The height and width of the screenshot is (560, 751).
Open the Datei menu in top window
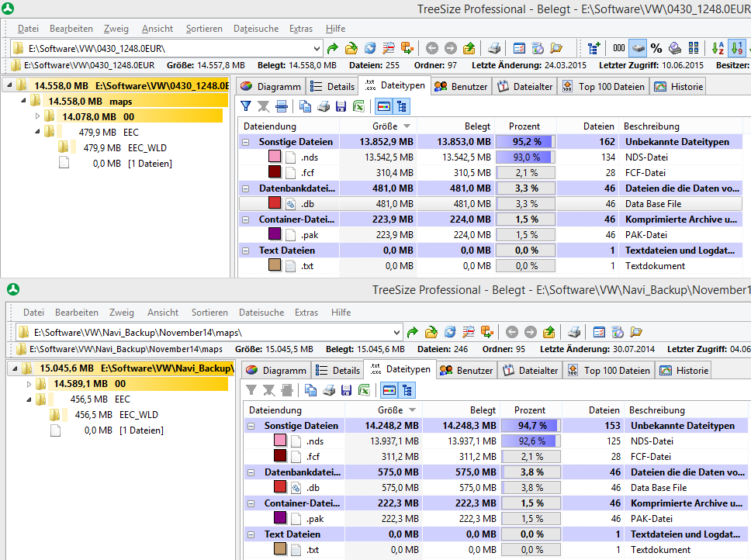click(28, 29)
